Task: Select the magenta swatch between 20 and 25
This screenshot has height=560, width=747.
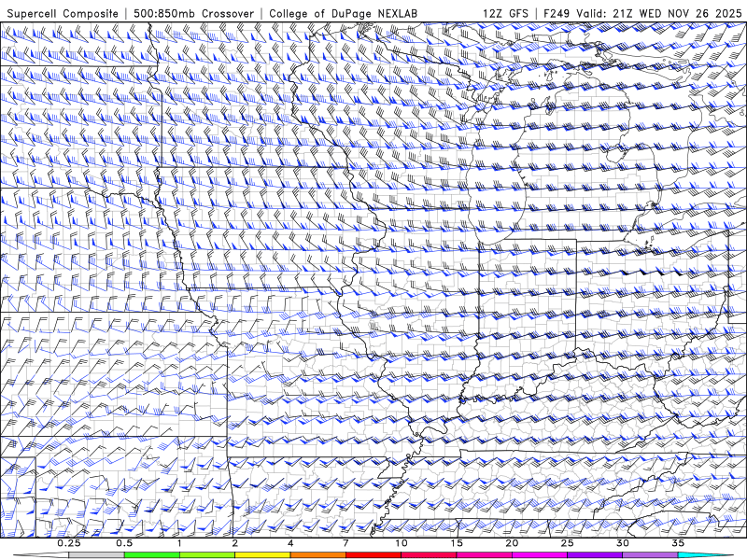Action: tap(540, 555)
